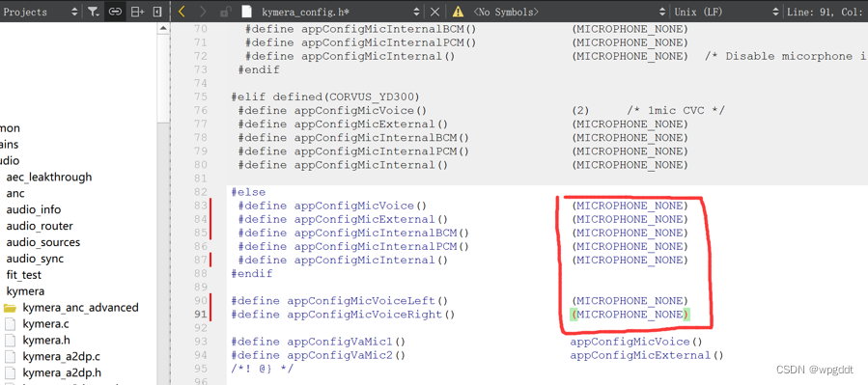Click the project tree scroll-up arrow
Viewport: 868px width, 385px height.
[163, 28]
